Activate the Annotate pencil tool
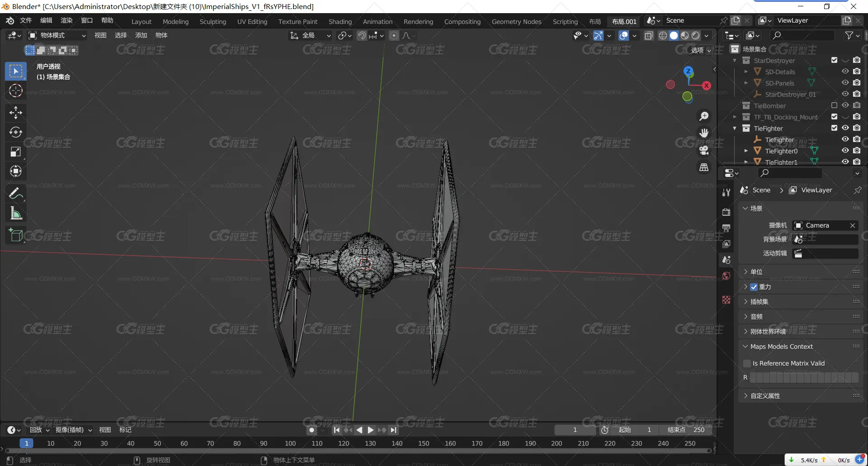Screen dimensions: 868x466 point(16,194)
